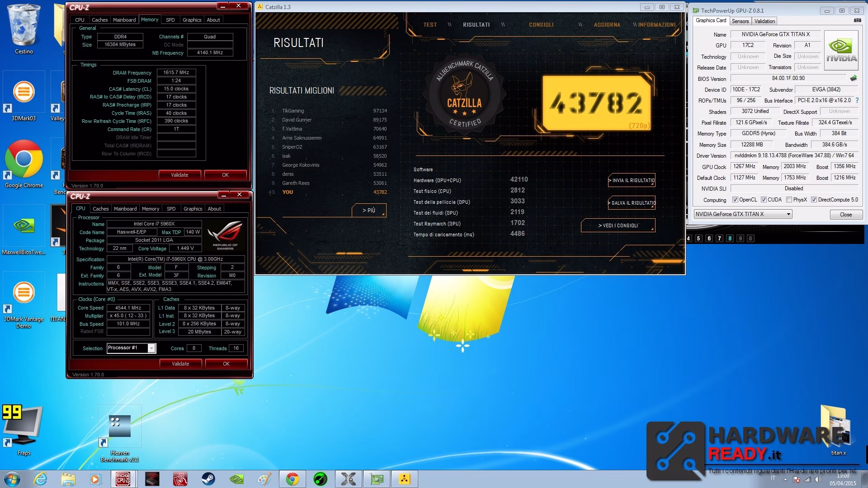Screen dimensions: 868x488
Task: Click the 43782 score display in Catzilla
Action: 596,103
